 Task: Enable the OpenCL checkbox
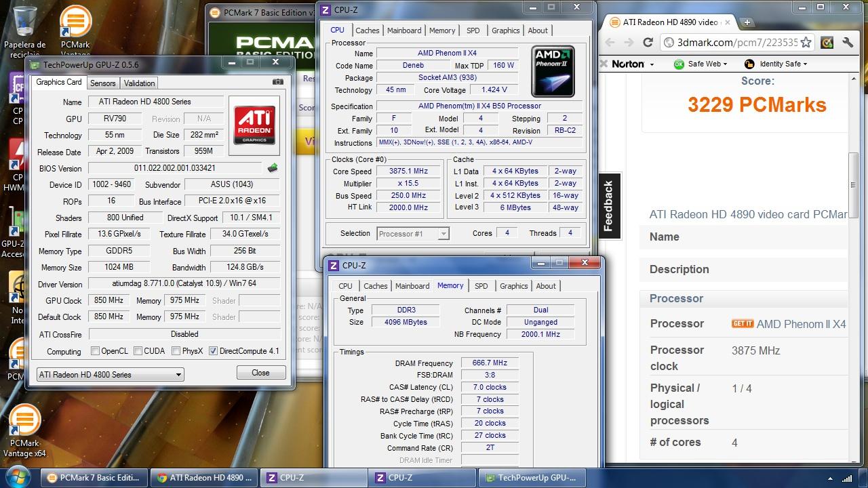96,351
